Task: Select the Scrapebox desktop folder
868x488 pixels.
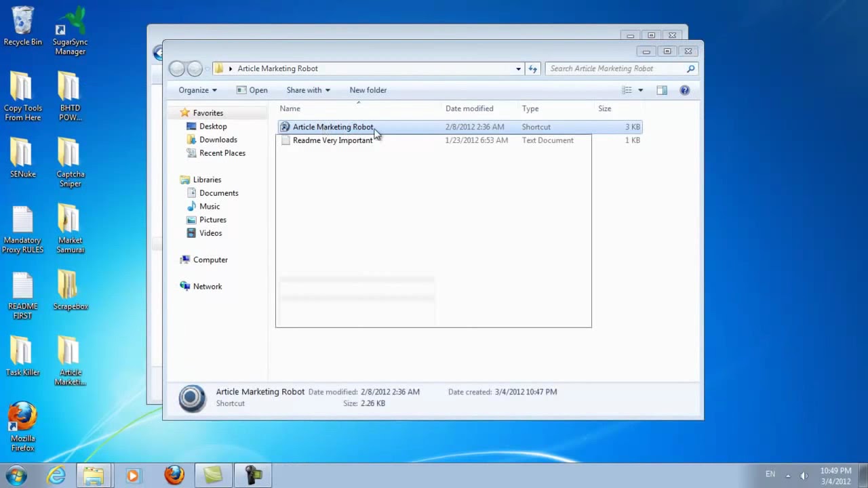Action: [x=70, y=291]
